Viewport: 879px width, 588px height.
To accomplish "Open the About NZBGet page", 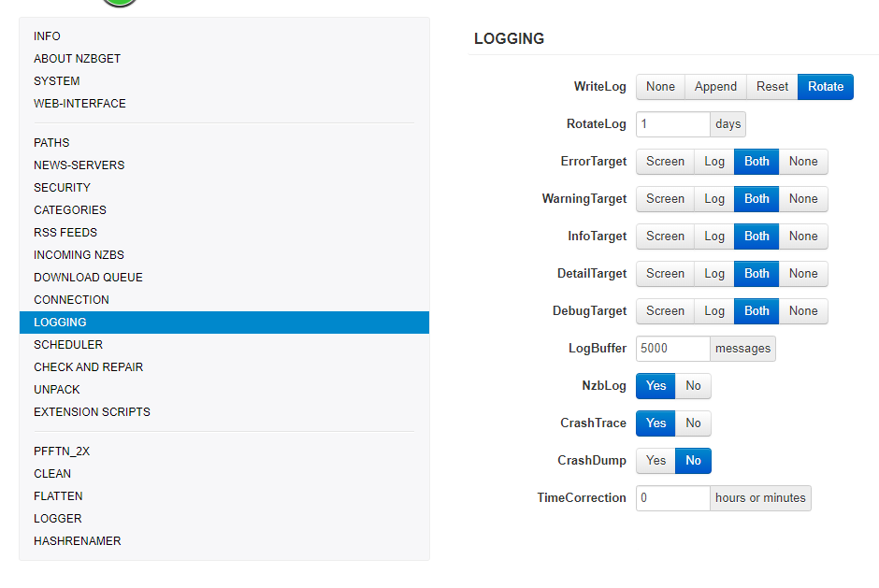I will pos(77,59).
